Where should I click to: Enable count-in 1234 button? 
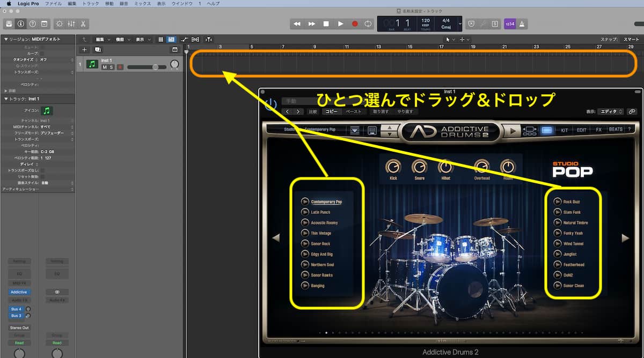(509, 24)
